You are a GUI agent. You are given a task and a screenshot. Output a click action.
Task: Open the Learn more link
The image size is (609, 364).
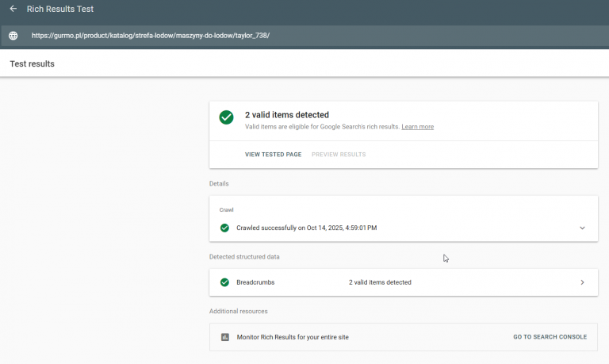click(417, 127)
